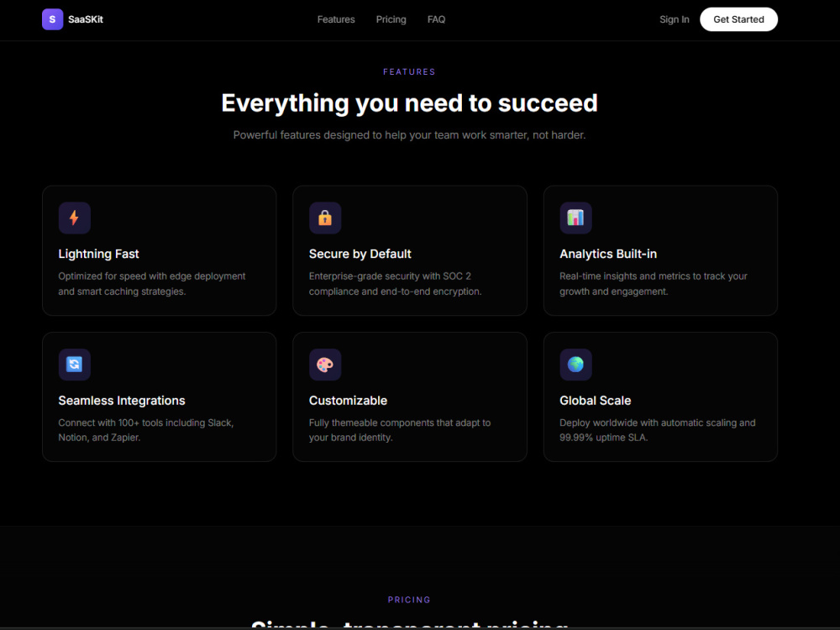Viewport: 840px width, 630px height.
Task: Click the 'Powerful features designed to help' subtitle
Action: 409,135
